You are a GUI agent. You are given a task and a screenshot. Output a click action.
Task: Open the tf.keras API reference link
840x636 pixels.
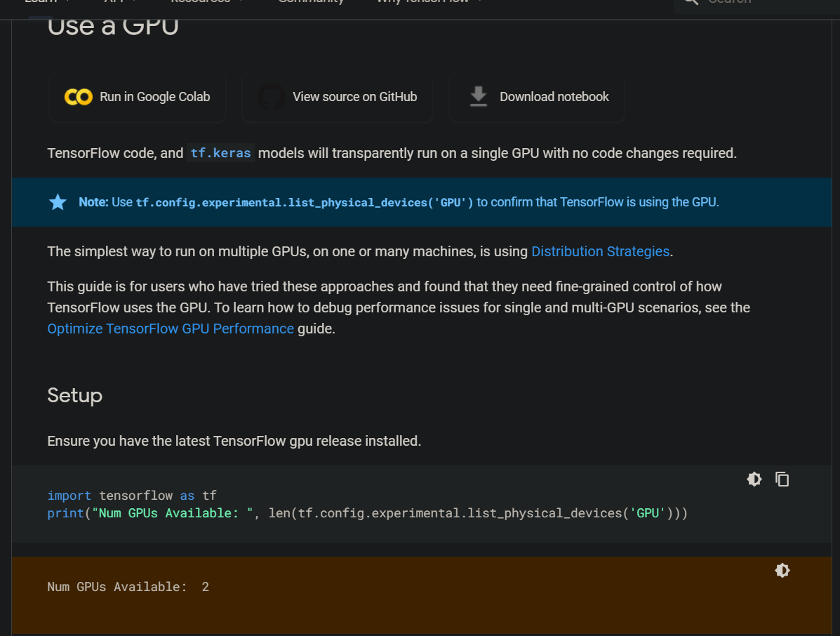(221, 153)
